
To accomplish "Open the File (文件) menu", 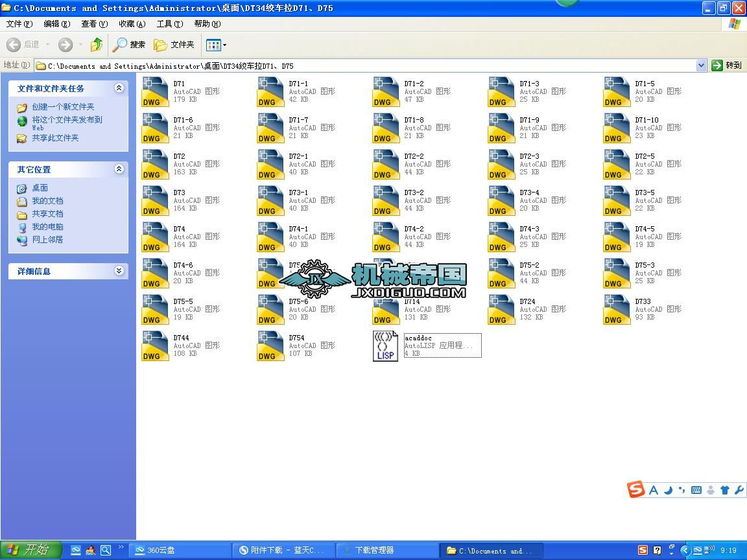I will click(x=19, y=24).
